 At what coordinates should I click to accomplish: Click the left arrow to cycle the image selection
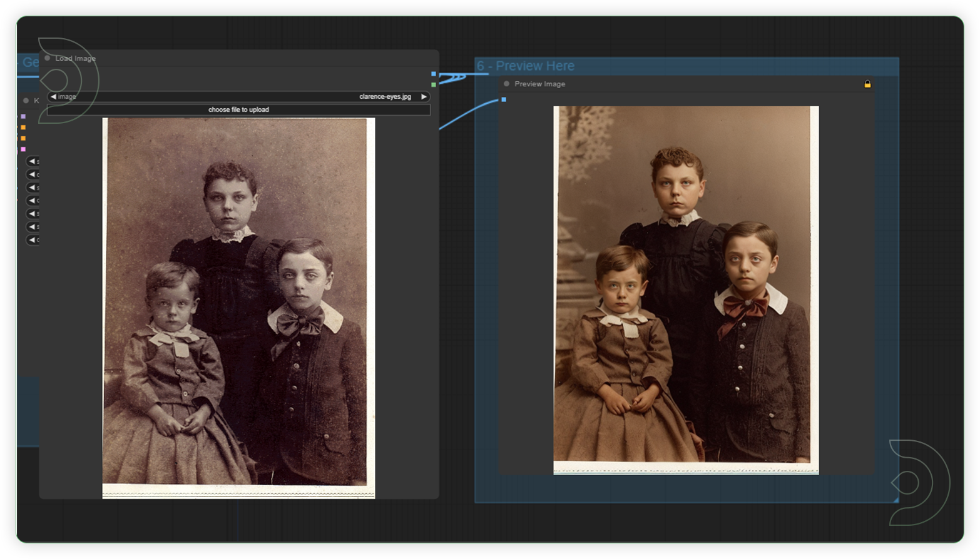pos(53,97)
